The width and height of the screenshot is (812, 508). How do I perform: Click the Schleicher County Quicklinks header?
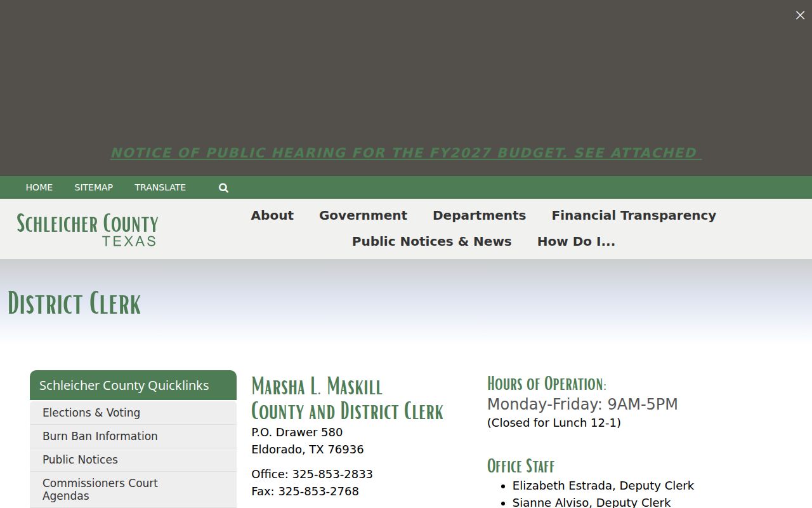click(x=133, y=385)
